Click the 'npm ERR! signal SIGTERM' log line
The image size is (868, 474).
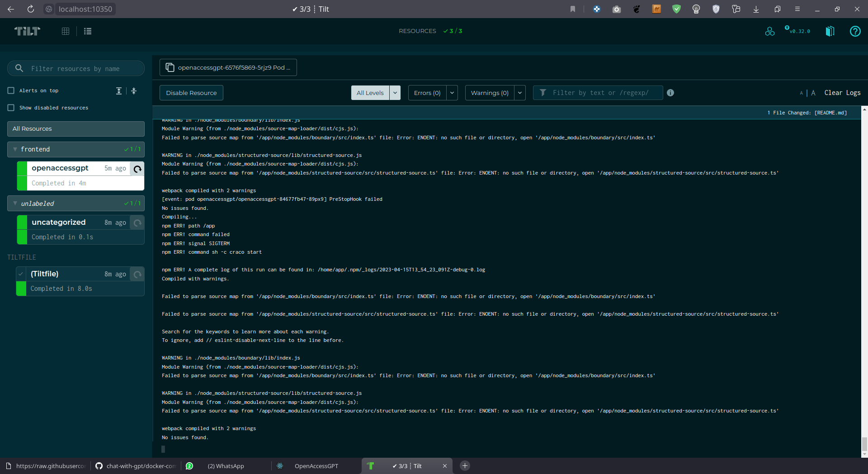coord(196,243)
